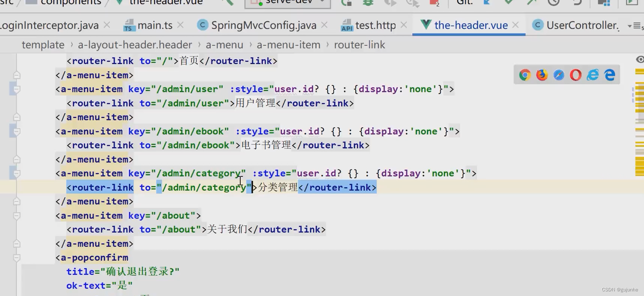
Task: Click the 关于我们 link text
Action: pyautogui.click(x=227, y=230)
